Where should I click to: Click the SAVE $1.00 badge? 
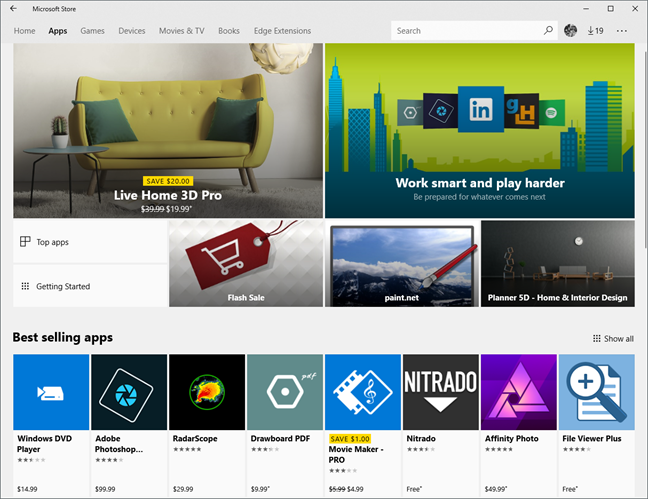point(350,439)
